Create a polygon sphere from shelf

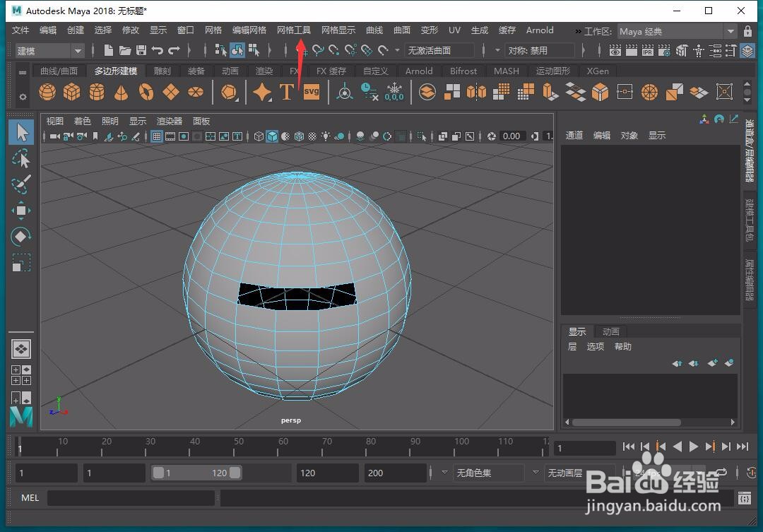coord(47,92)
